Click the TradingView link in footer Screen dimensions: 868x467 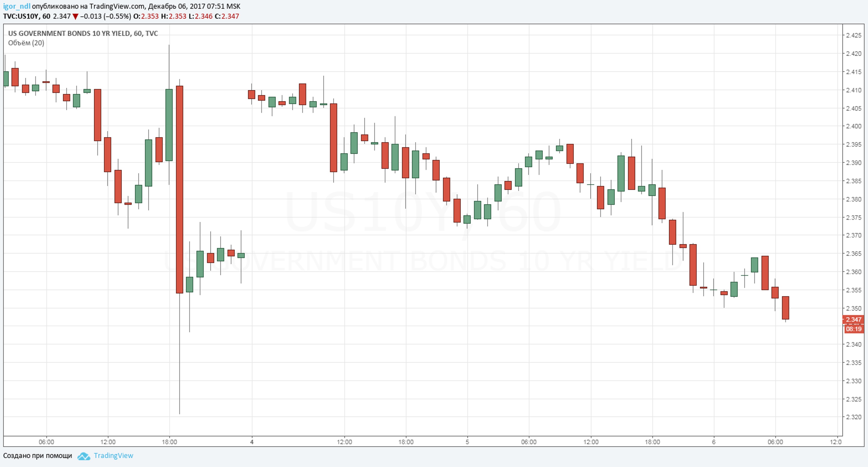113,456
